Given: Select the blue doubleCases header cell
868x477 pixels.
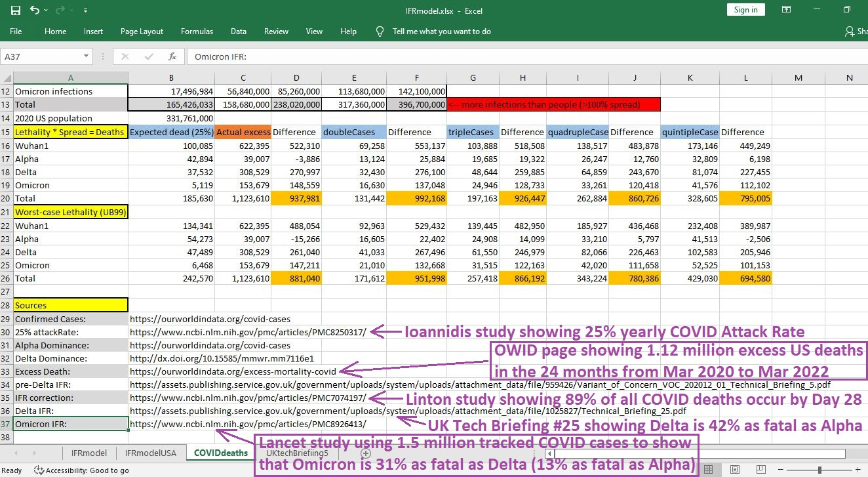Looking at the screenshot, I should (355, 132).
